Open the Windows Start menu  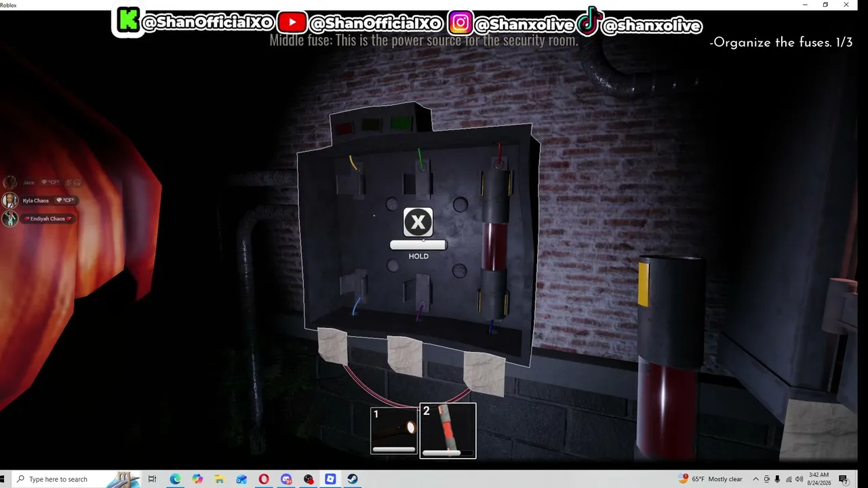click(x=3, y=479)
